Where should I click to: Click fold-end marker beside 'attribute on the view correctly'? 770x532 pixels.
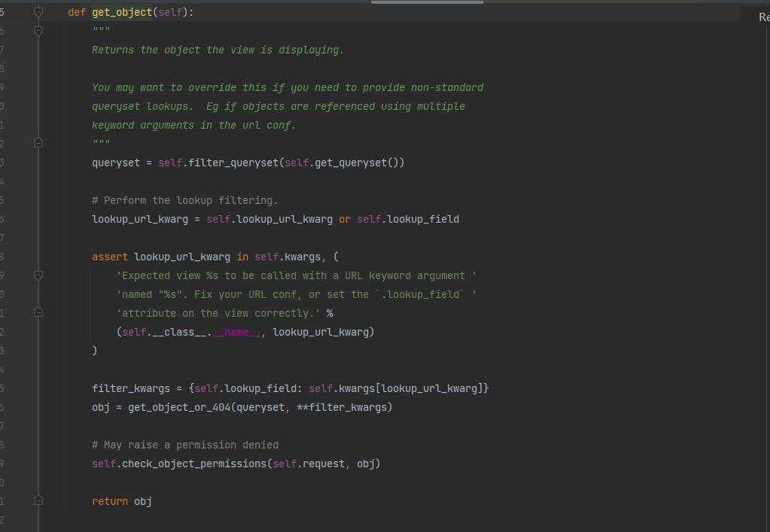point(38,312)
